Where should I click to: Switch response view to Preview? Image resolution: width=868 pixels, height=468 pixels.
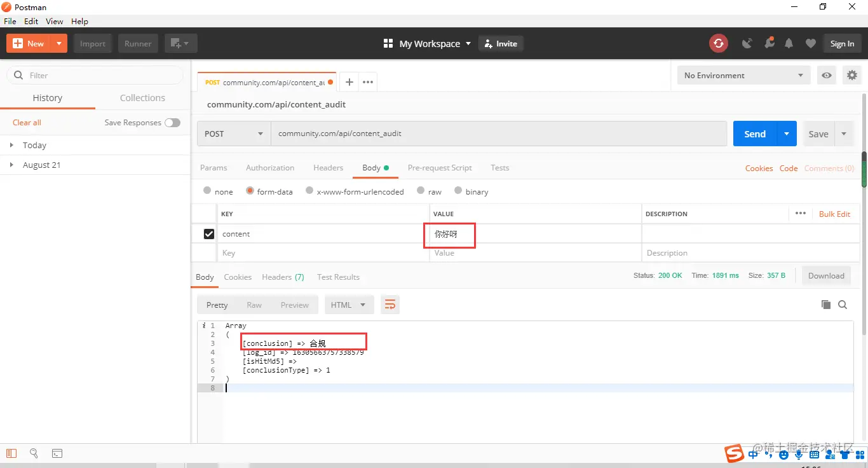point(294,305)
